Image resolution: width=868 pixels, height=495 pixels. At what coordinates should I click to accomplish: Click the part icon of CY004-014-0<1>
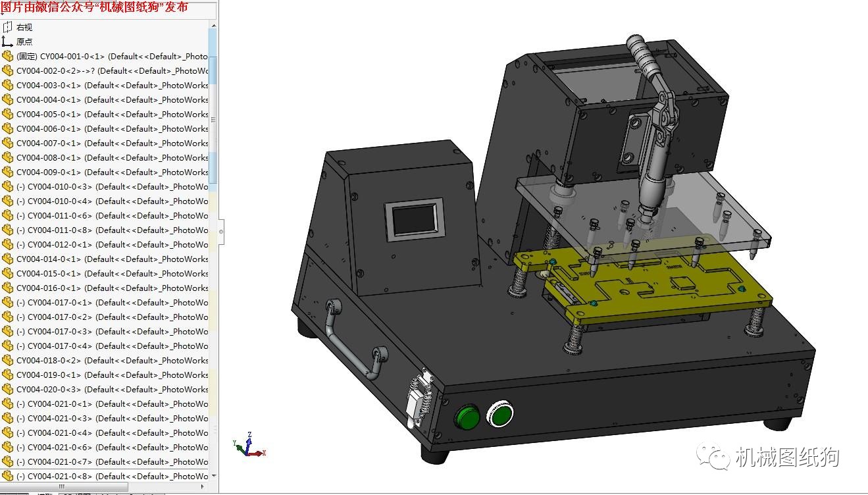point(7,259)
